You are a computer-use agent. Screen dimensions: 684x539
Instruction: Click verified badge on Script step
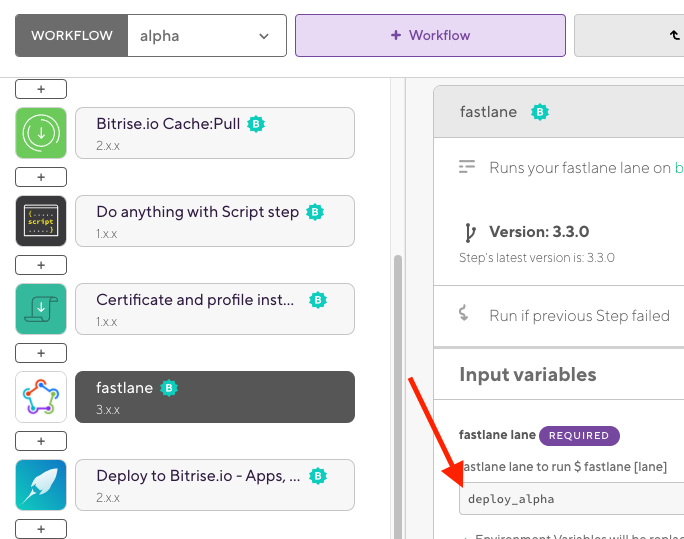[315, 212]
